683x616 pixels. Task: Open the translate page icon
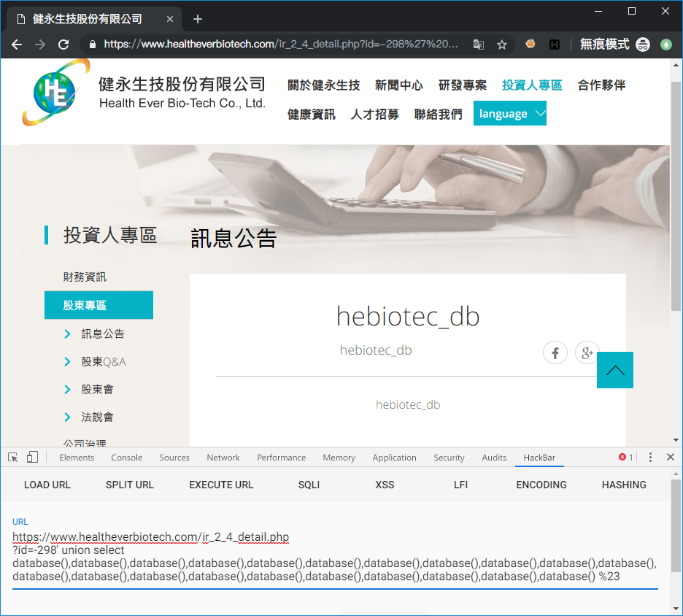click(x=478, y=45)
